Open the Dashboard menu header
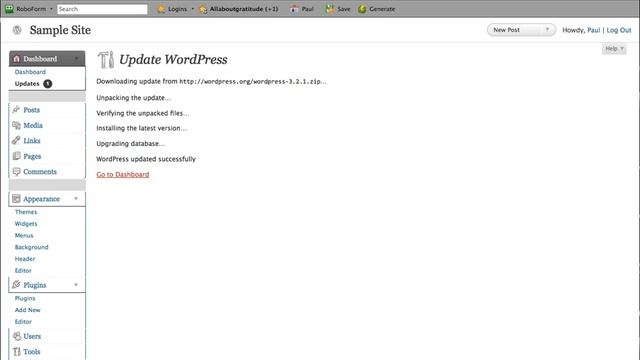Viewport: 640px width, 360px height. [x=40, y=59]
